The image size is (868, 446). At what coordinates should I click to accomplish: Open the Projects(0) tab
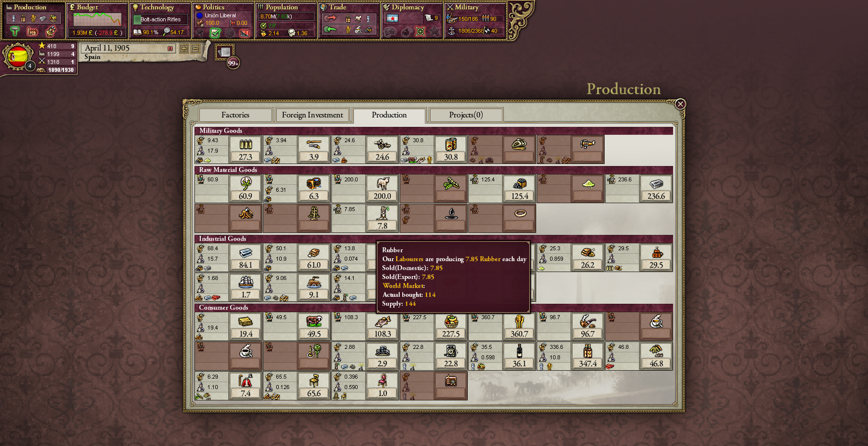465,115
